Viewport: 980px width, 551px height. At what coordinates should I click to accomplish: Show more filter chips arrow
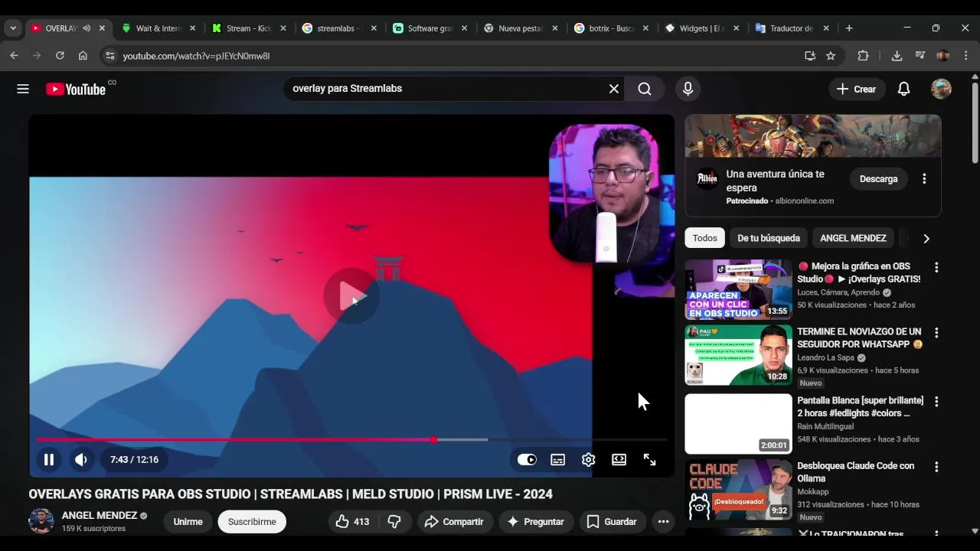926,238
